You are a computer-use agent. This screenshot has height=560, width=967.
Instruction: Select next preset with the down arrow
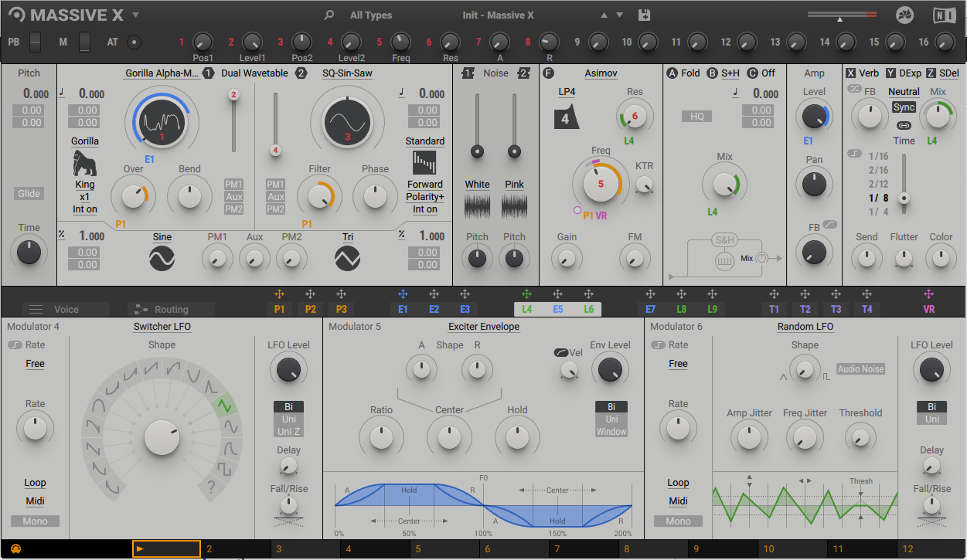pos(619,15)
